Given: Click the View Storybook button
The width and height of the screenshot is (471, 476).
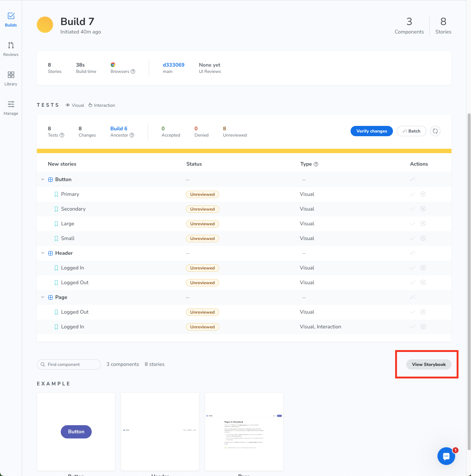Looking at the screenshot, I should (429, 364).
